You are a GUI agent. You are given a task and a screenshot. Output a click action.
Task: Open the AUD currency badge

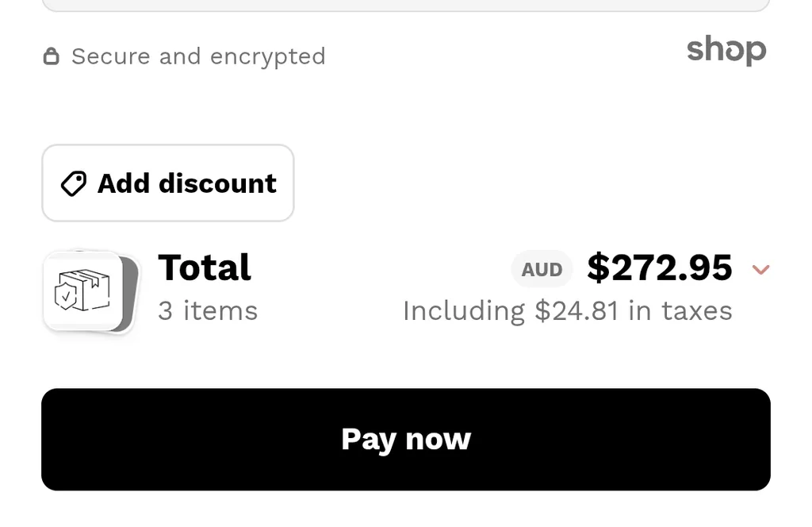click(542, 269)
